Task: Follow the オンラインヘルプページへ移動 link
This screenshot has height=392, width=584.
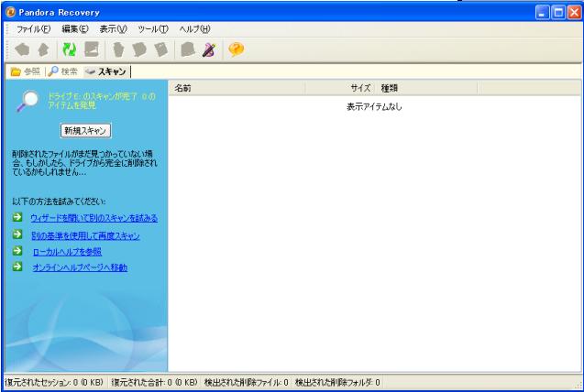Action: [x=80, y=267]
